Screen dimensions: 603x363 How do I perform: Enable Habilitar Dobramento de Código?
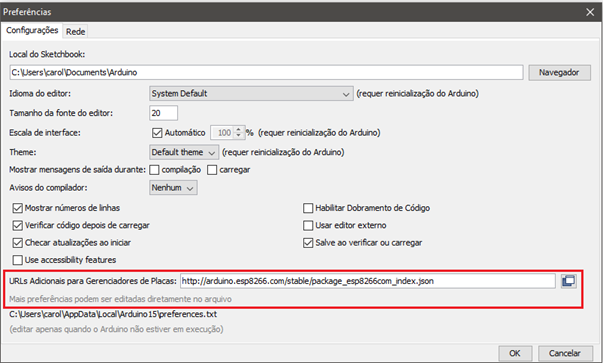click(308, 208)
